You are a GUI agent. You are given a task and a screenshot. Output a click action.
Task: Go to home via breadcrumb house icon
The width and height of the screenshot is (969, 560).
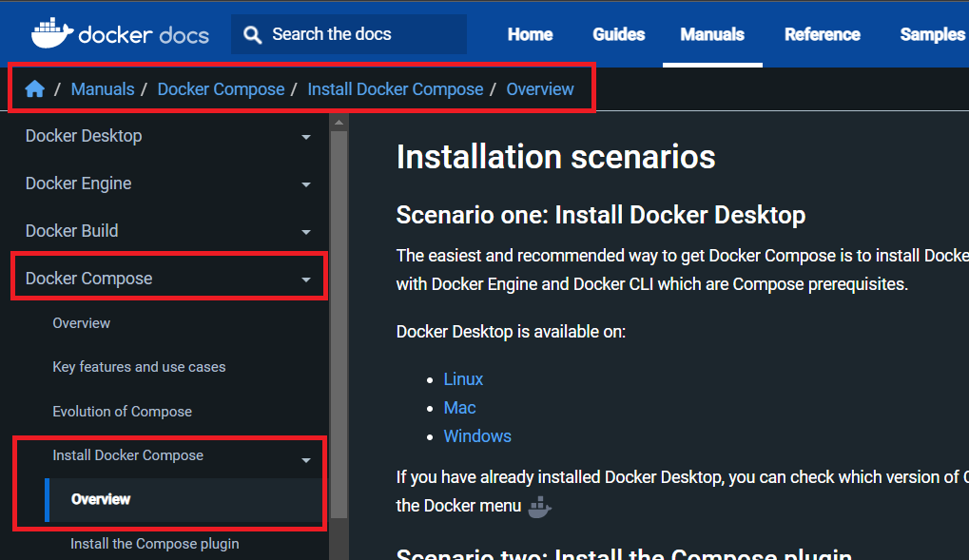34,89
